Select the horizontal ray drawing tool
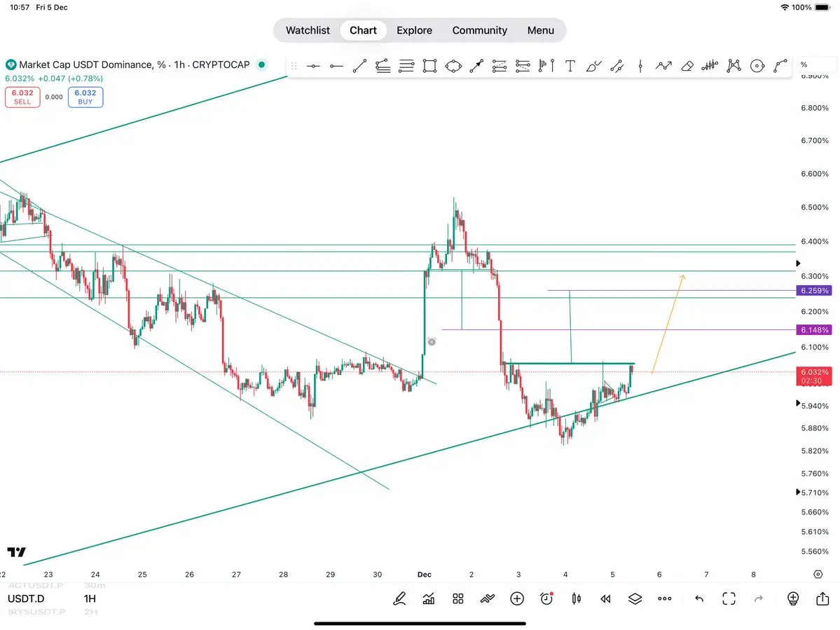Viewport: 840px width, 630px height. pyautogui.click(x=336, y=66)
